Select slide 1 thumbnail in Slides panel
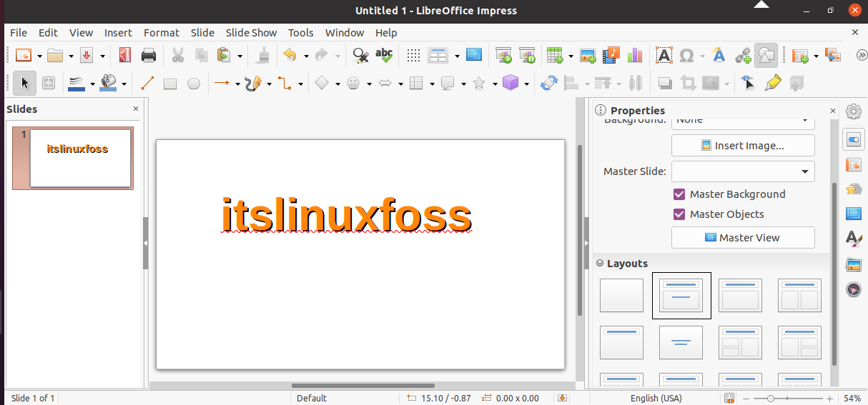The image size is (868, 405). (x=73, y=158)
